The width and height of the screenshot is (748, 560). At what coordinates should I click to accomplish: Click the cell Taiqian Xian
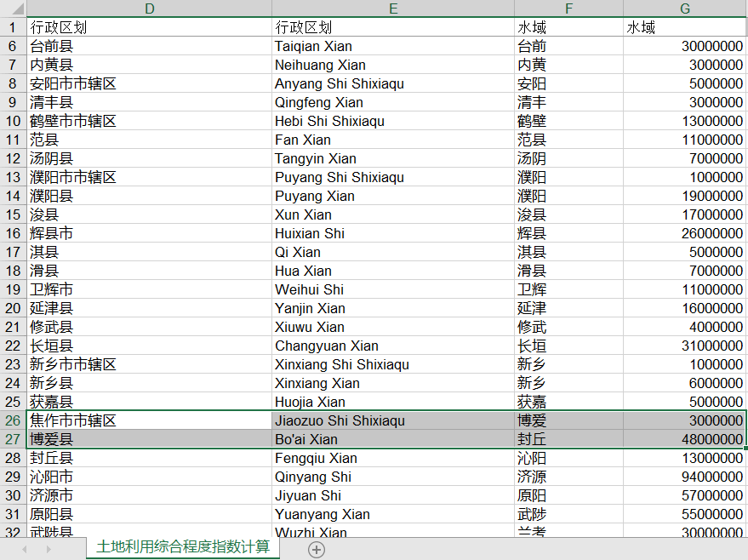tap(393, 46)
